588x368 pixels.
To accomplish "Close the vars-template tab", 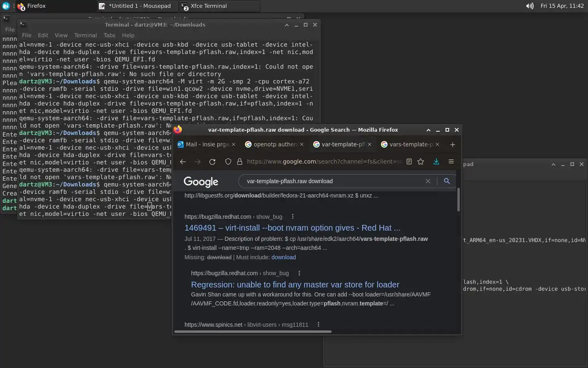I will [437, 144].
